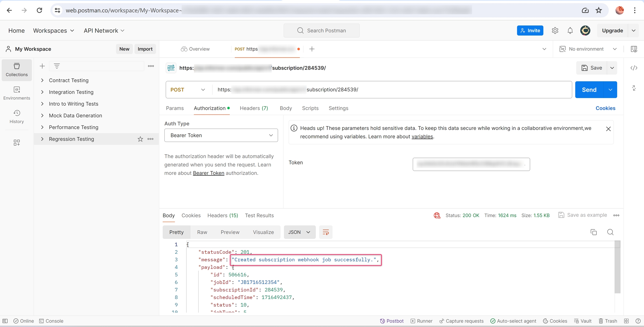Open the Postbot assistant in status bar
644x327 pixels.
(392, 321)
